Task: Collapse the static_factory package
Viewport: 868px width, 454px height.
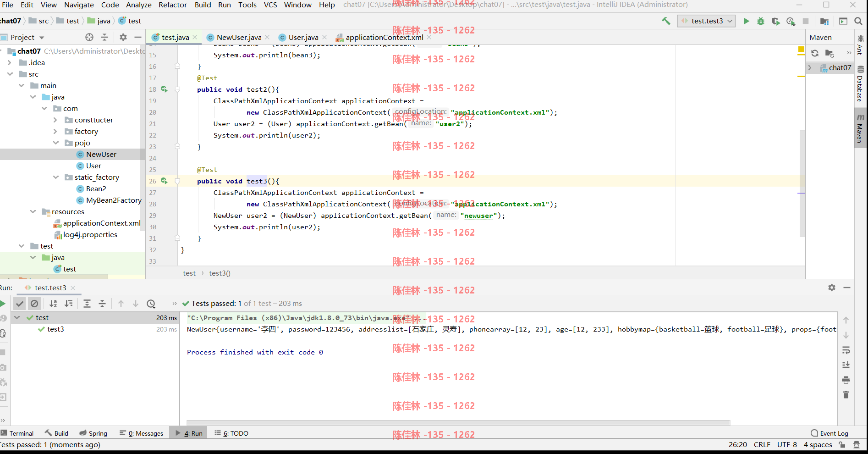Action: pos(55,177)
